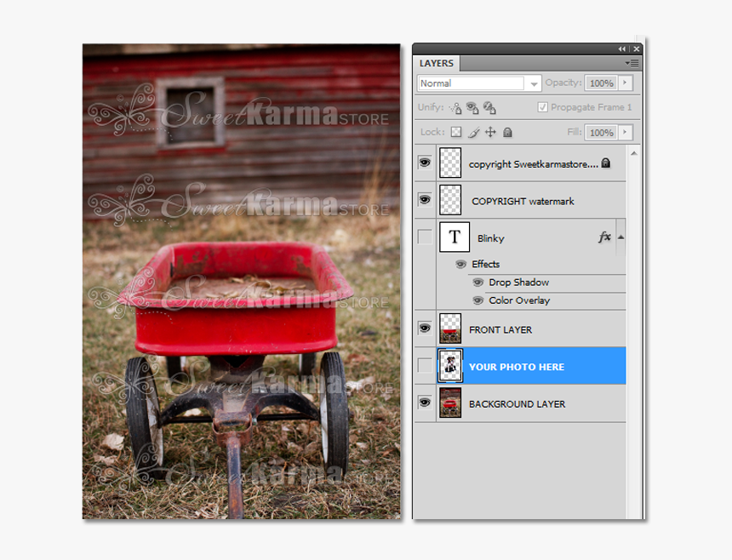The width and height of the screenshot is (732, 560).
Task: Click the Drop Shadow effect name
Action: point(518,283)
